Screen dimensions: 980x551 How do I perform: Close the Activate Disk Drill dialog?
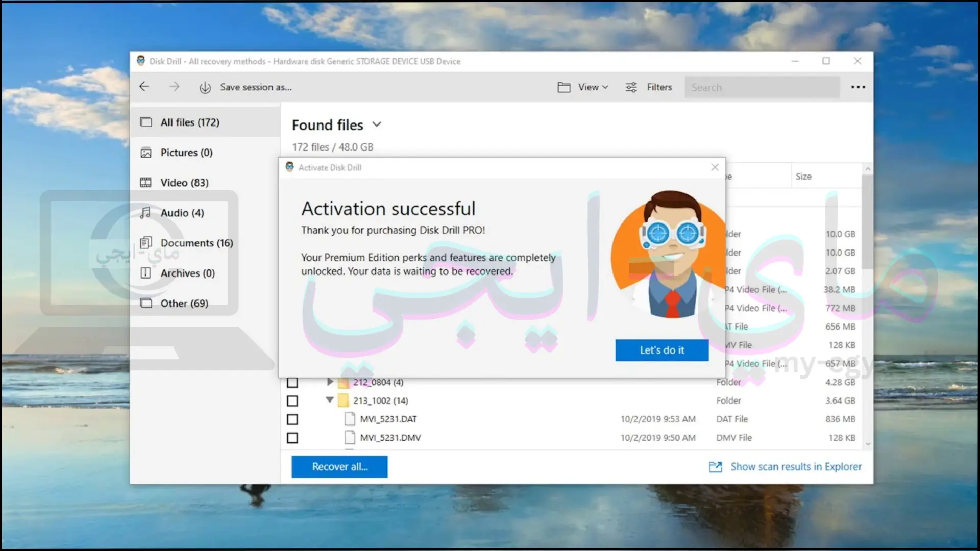pyautogui.click(x=715, y=167)
